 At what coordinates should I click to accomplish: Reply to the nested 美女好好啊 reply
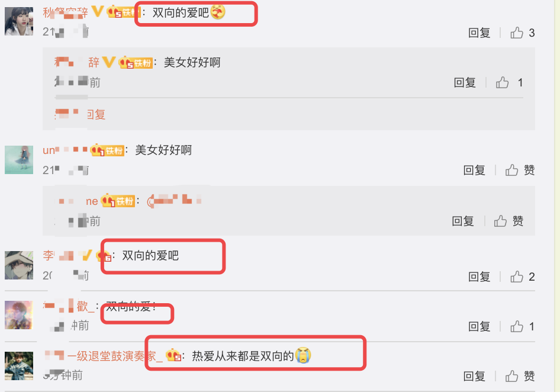point(465,82)
